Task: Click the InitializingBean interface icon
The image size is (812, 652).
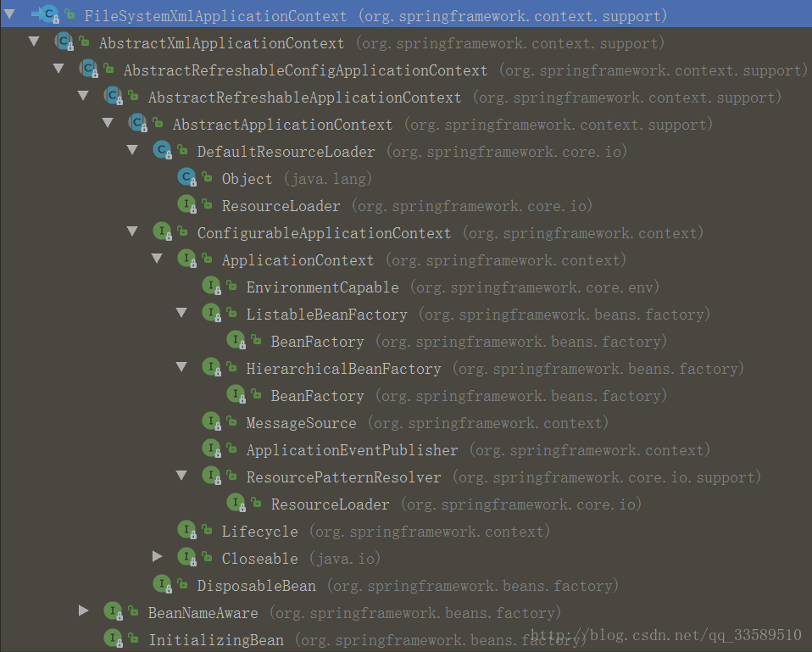Action: pos(114,638)
